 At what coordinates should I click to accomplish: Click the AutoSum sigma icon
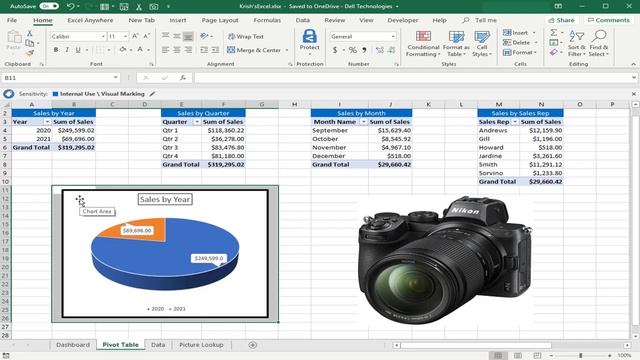(x=553, y=32)
